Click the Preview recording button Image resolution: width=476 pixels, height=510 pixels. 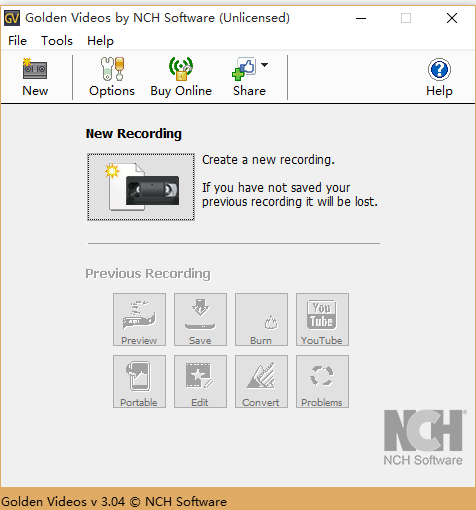pyautogui.click(x=139, y=320)
